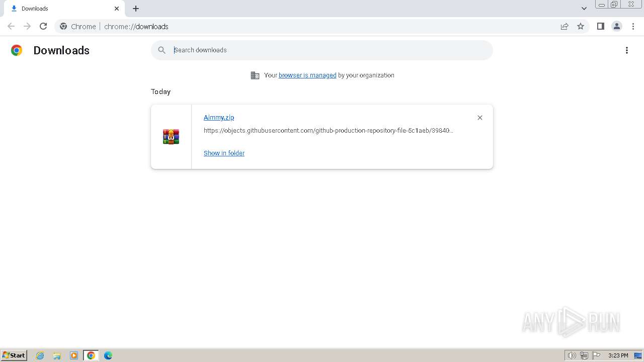Click the magnifier icon in search downloads

click(x=162, y=50)
